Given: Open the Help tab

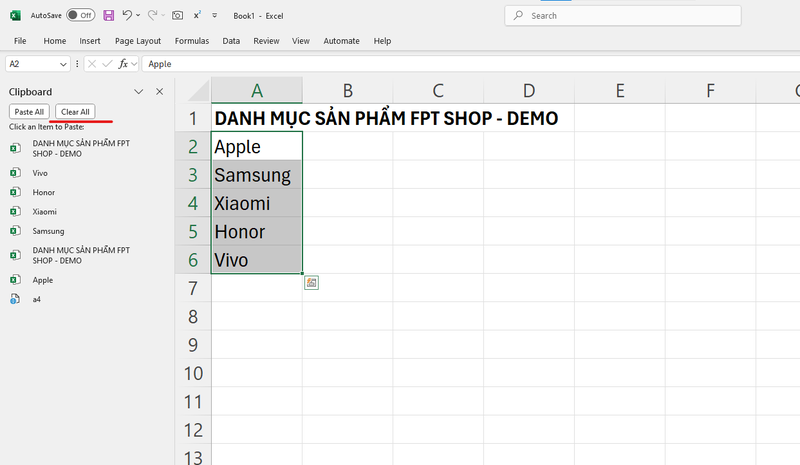Looking at the screenshot, I should [x=382, y=41].
